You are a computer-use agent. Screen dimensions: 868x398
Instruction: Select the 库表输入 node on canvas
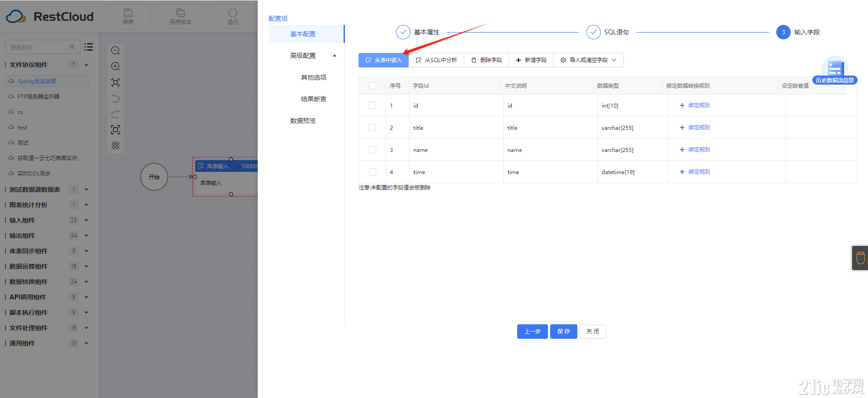click(225, 177)
